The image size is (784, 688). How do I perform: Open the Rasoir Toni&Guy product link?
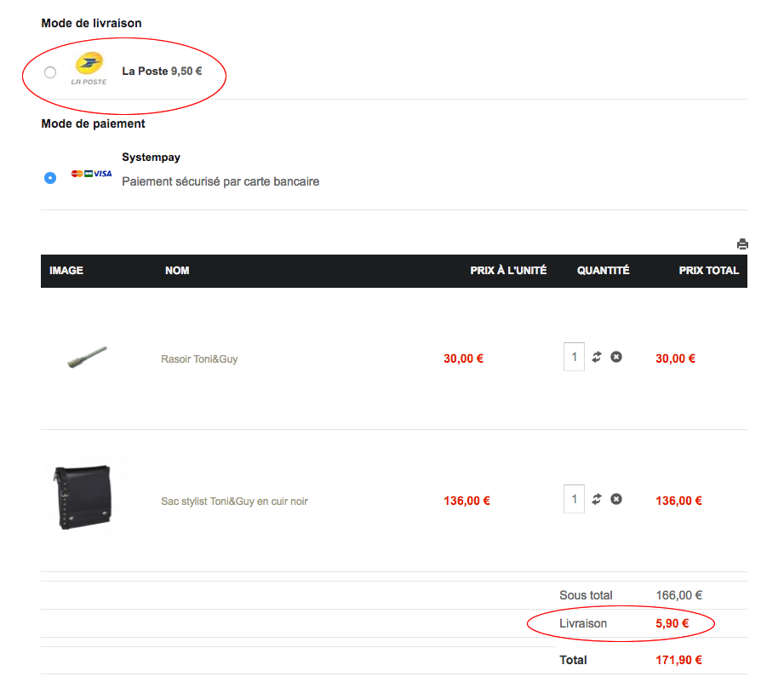pos(199,359)
